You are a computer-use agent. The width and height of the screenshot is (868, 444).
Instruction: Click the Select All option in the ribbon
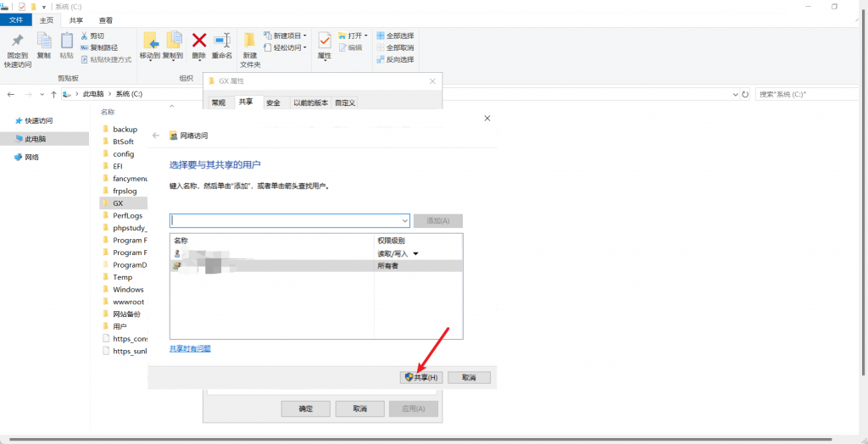click(x=395, y=36)
